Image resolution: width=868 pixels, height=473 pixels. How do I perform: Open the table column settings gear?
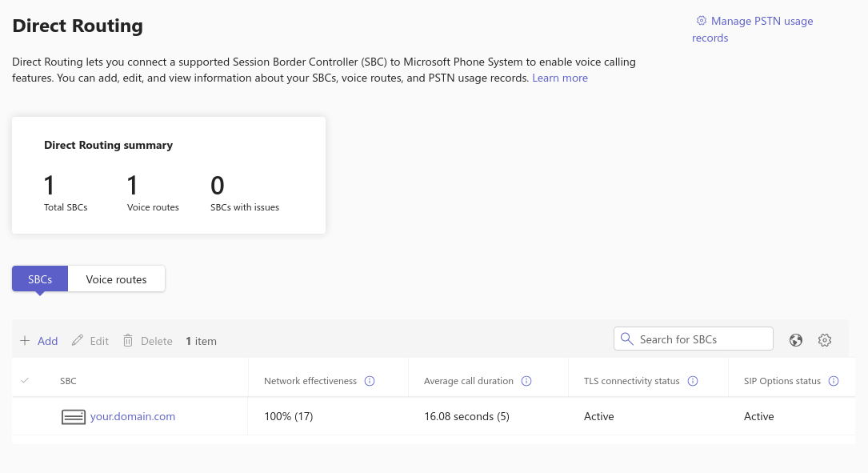click(825, 340)
